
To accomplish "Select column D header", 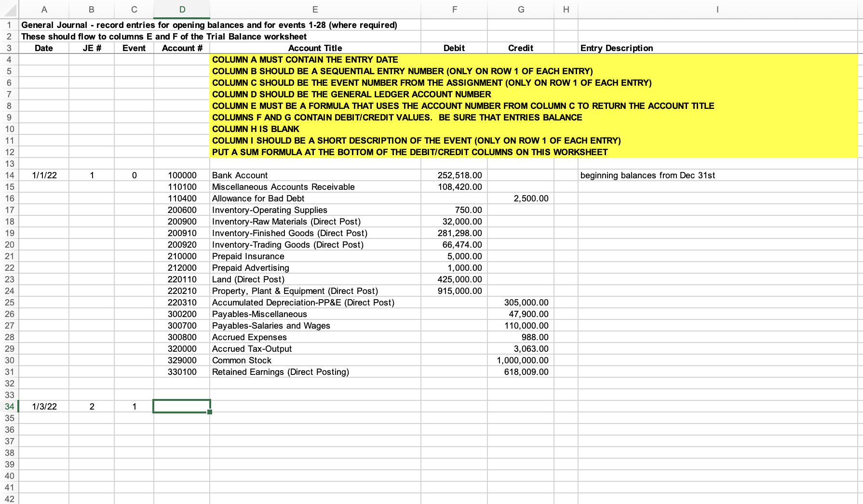I will pyautogui.click(x=182, y=9).
